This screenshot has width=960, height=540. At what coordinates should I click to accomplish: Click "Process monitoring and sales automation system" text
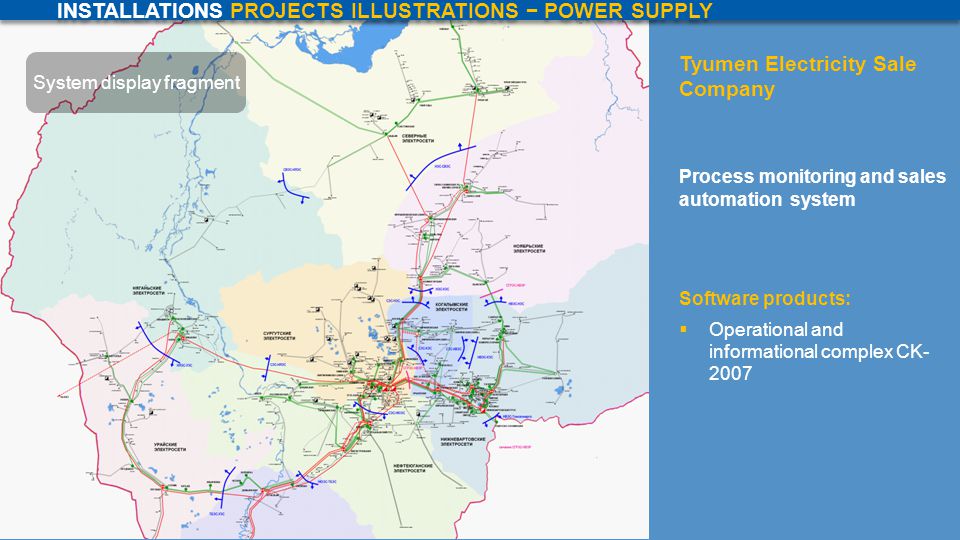pyautogui.click(x=812, y=187)
